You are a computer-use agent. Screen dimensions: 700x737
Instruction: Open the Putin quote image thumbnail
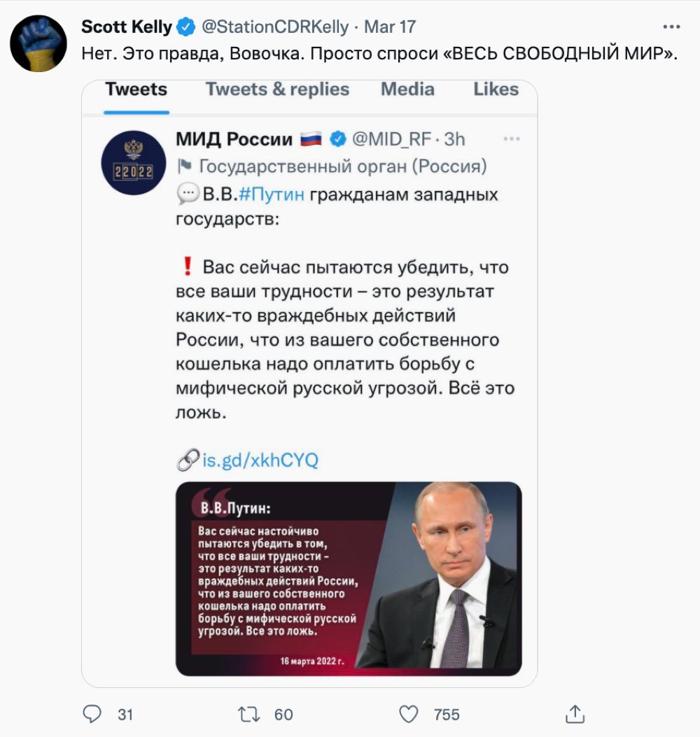point(349,578)
